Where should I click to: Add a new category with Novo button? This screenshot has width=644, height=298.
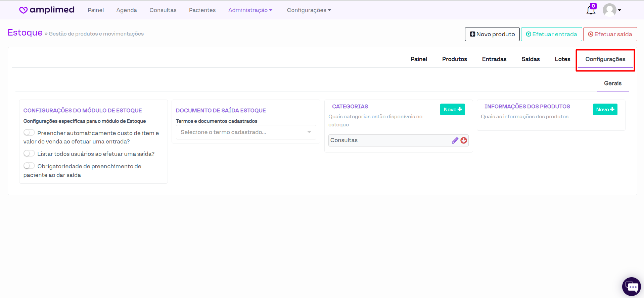tap(452, 110)
